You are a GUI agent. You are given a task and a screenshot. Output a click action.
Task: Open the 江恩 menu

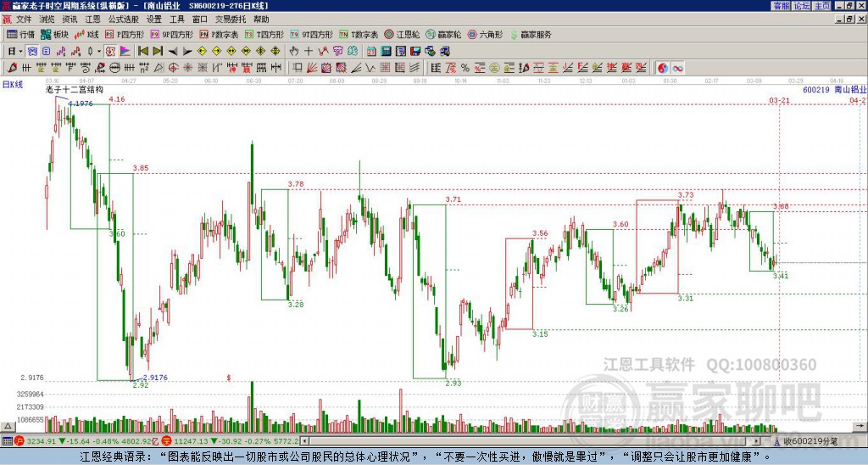(x=92, y=20)
